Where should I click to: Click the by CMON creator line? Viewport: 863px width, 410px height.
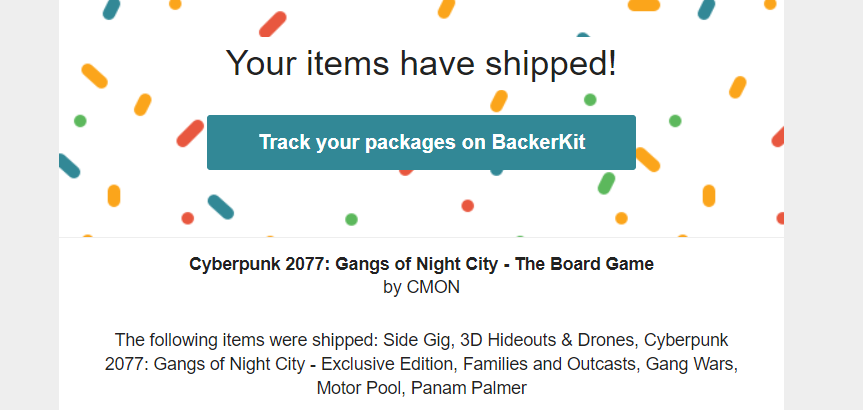coord(421,287)
